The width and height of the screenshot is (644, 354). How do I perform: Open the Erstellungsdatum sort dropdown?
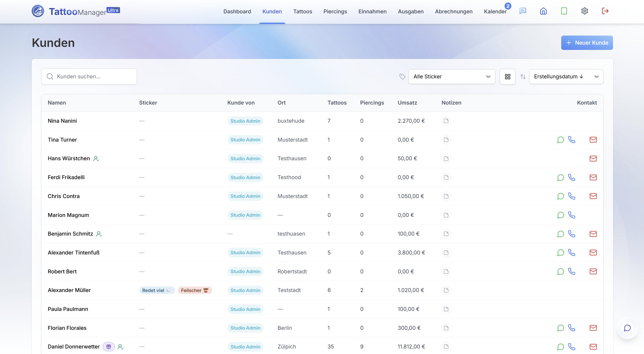coord(566,77)
